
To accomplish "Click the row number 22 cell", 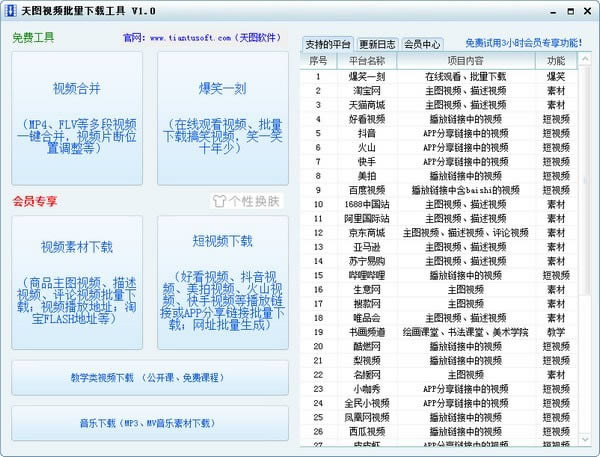I will [x=318, y=375].
